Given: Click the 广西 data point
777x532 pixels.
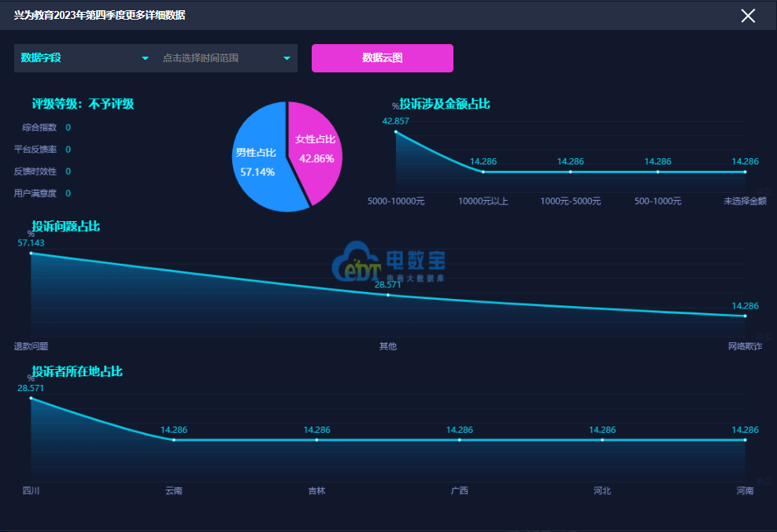Looking at the screenshot, I should click(x=460, y=440).
